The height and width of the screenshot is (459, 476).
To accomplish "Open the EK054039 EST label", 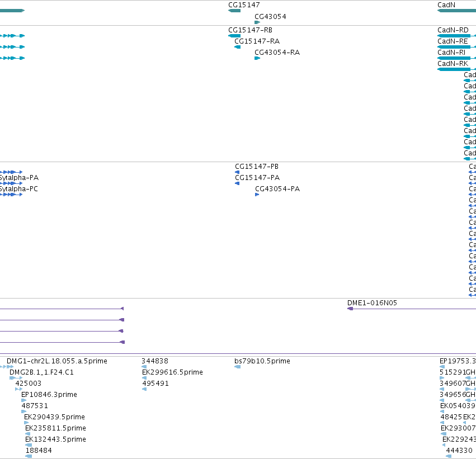I will point(458,406).
